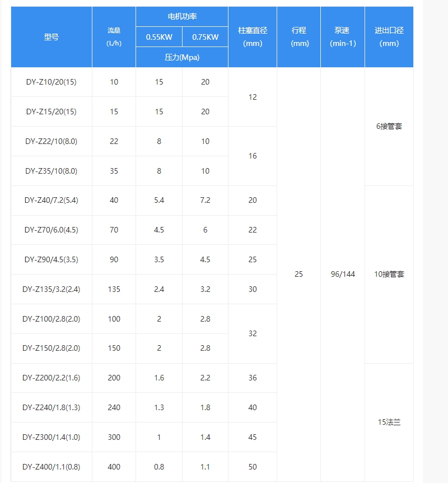
Task: Click flow value 300
Action: (114, 437)
